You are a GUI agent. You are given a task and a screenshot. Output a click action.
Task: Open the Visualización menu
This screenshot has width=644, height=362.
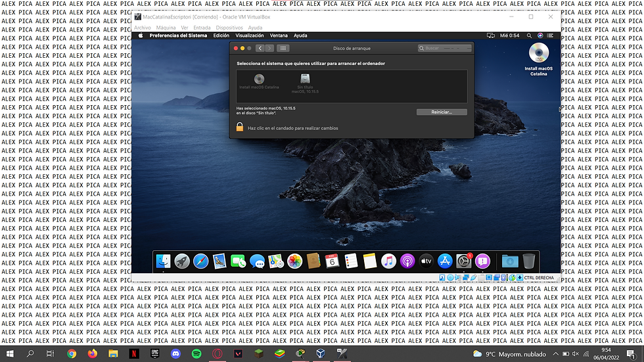click(249, 35)
